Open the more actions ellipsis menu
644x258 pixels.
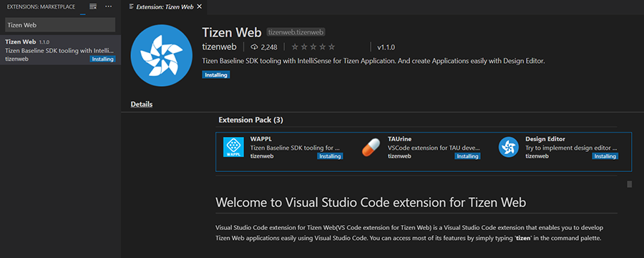[109, 6]
